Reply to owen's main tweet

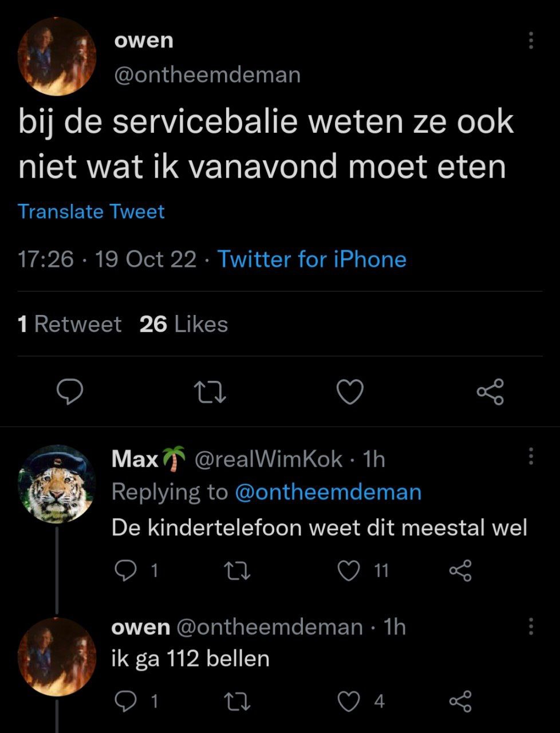pyautogui.click(x=70, y=392)
